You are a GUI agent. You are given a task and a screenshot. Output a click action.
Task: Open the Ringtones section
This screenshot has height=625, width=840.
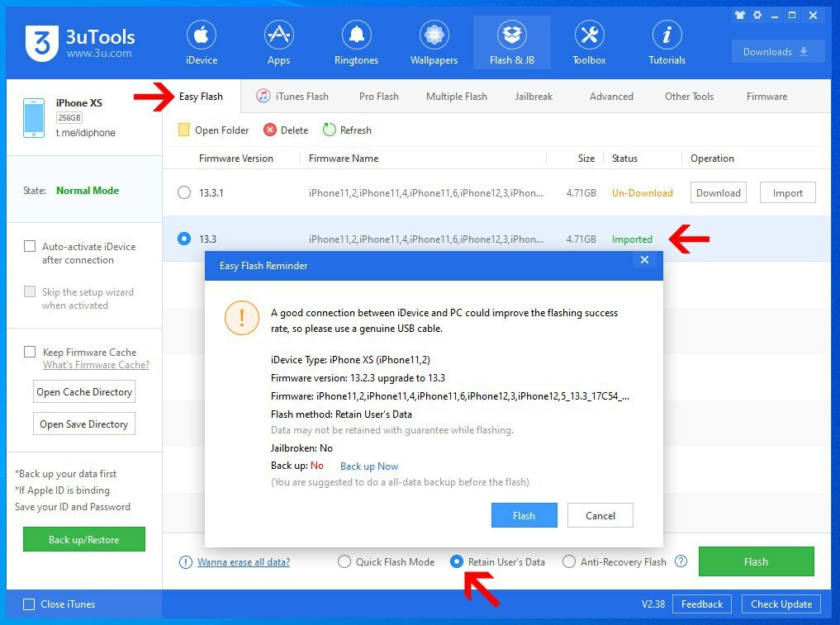click(356, 44)
